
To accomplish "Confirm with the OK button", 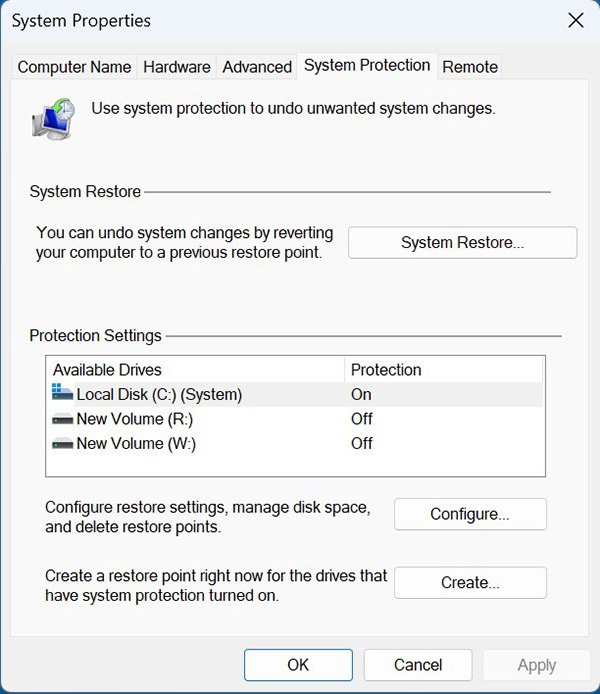I will pos(298,665).
